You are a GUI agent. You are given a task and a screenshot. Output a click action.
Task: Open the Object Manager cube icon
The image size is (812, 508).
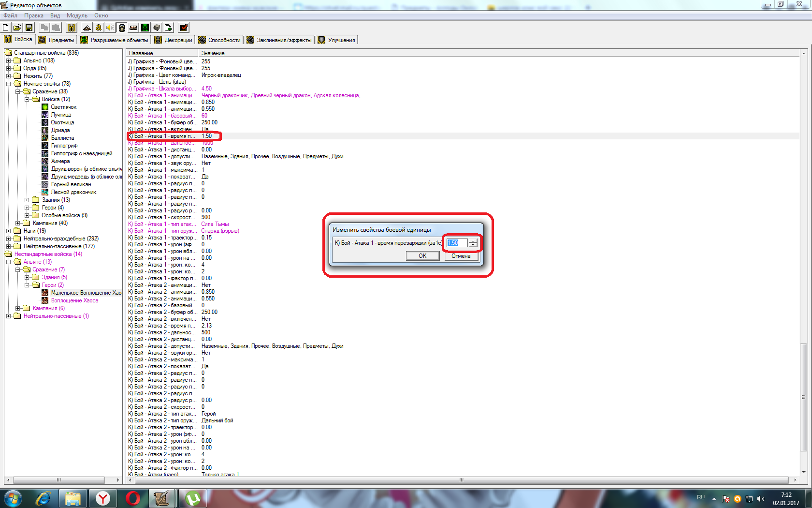157,28
